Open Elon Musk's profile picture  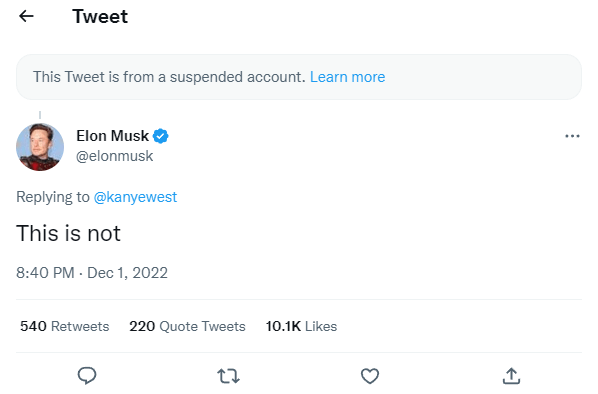(x=40, y=147)
